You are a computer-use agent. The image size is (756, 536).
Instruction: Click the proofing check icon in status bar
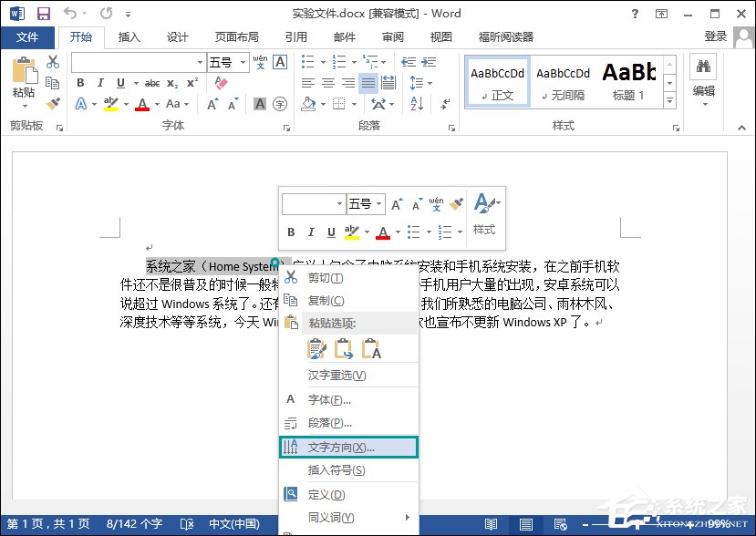pos(186,524)
